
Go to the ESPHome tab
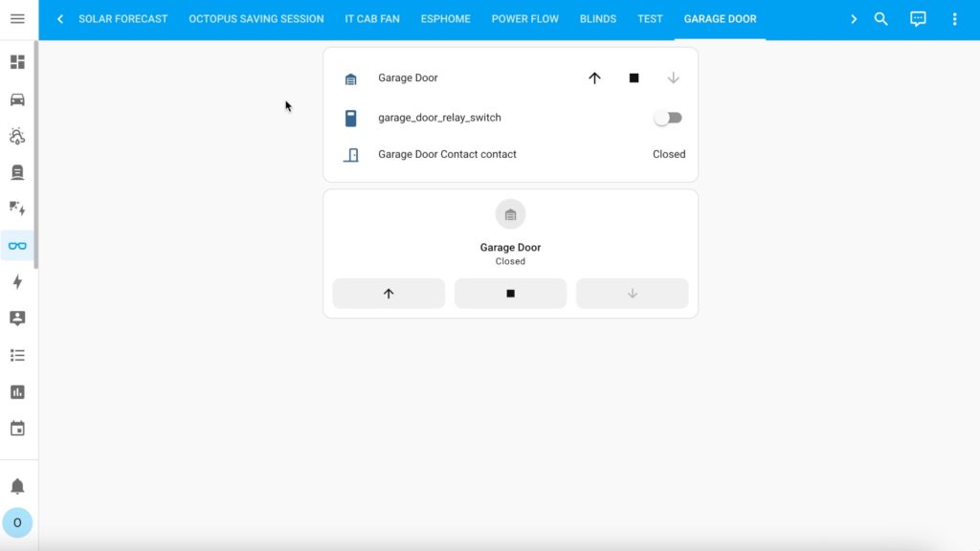(446, 19)
